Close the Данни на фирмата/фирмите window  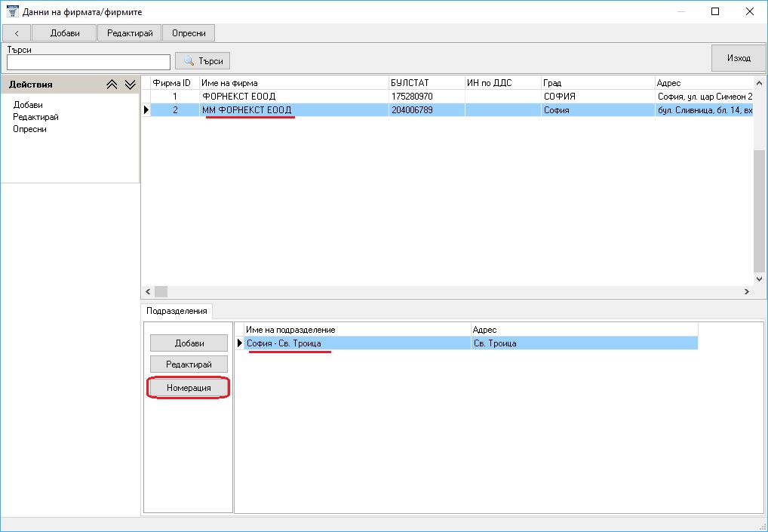click(749, 11)
